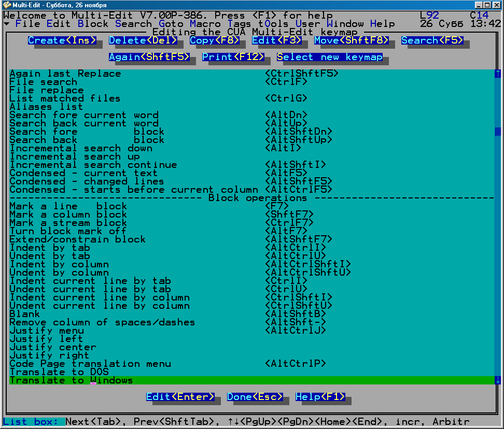Open the File menu
Image resolution: width=504 pixels, height=429 pixels.
click(x=27, y=24)
